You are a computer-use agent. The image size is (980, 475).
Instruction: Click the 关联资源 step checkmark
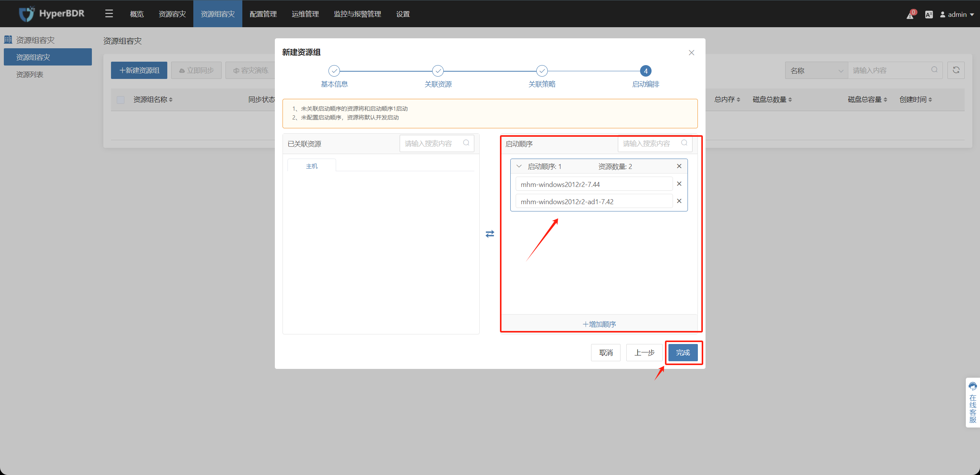point(438,71)
